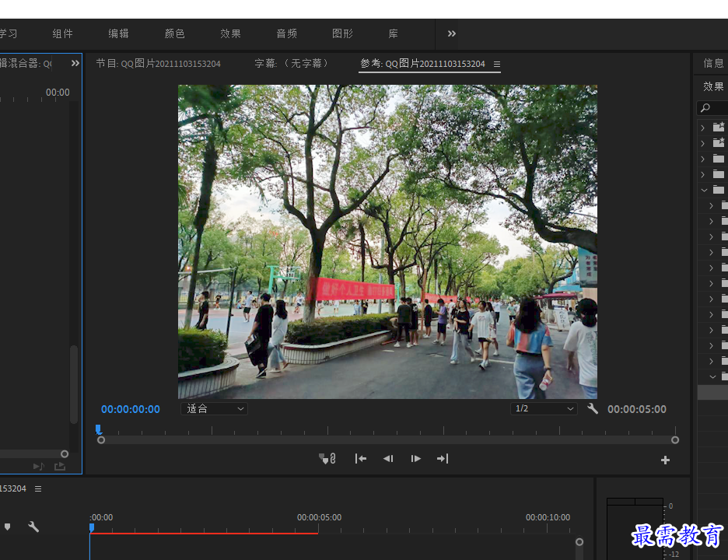Viewport: 728px width, 560px height.
Task: Click the timeline playhead marker
Action: 92,527
